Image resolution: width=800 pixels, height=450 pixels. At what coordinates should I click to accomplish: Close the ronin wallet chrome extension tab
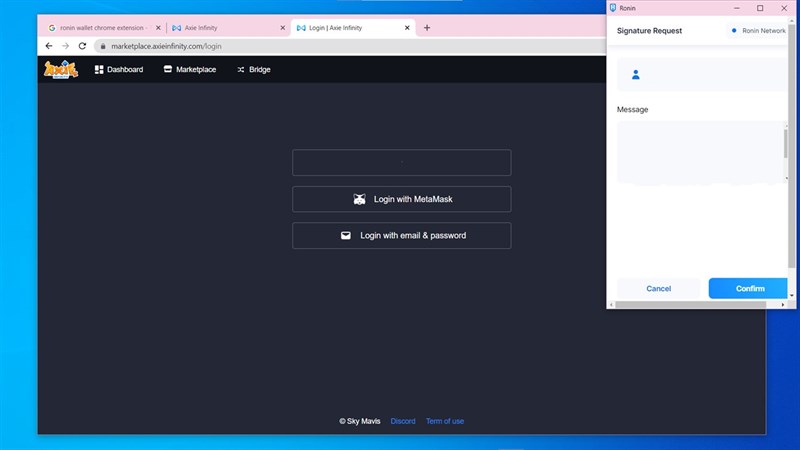point(158,28)
